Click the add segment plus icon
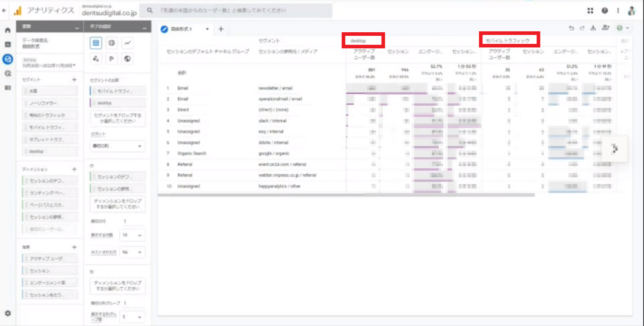This screenshot has height=326, width=644. point(74,80)
